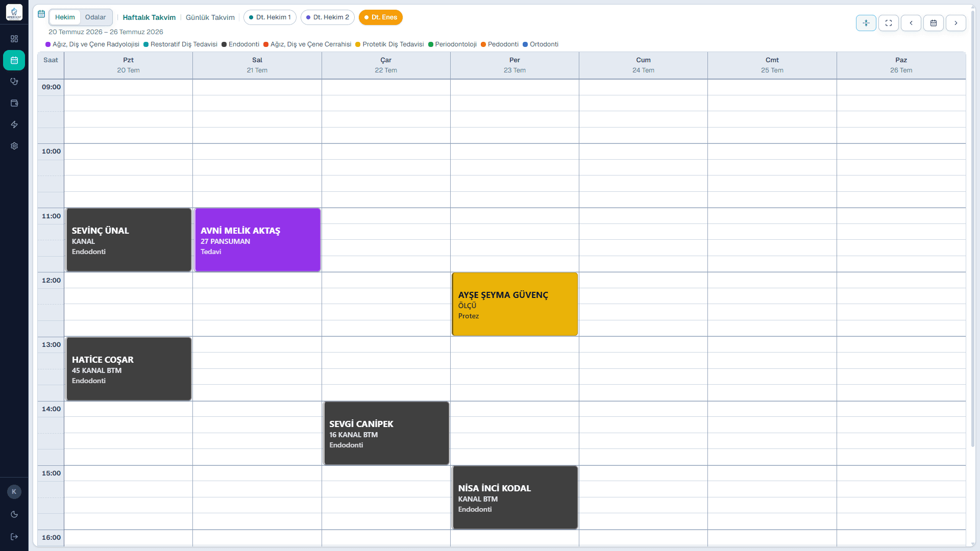980x551 pixels.
Task: Enter fullscreen calendar view
Action: pyautogui.click(x=889, y=23)
